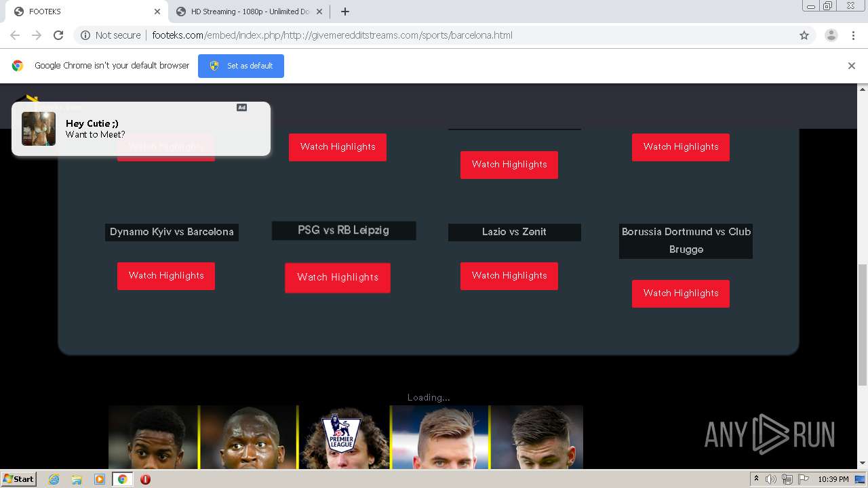Image resolution: width=868 pixels, height=488 pixels.
Task: Click Watch Highlights in top row third column
Action: tap(509, 165)
